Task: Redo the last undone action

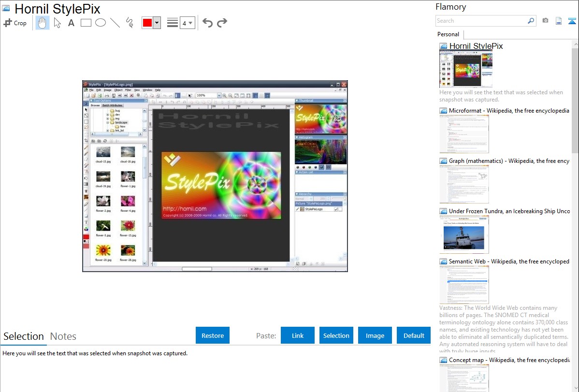Action: [222, 23]
